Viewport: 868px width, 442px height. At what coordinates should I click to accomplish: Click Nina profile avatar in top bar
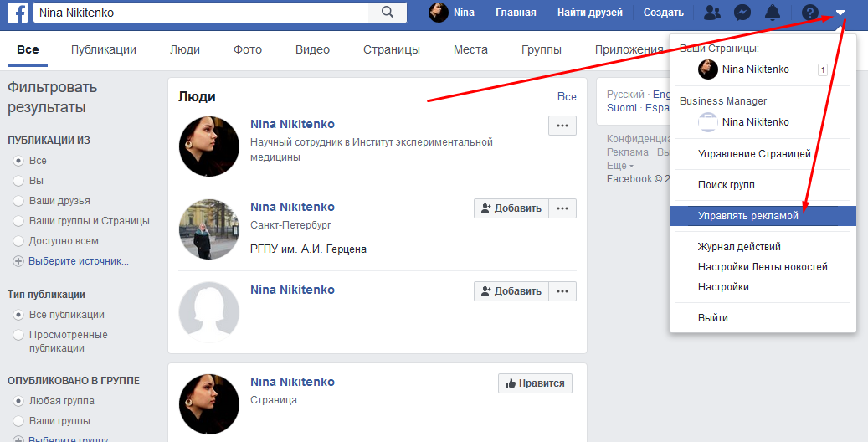click(x=439, y=13)
